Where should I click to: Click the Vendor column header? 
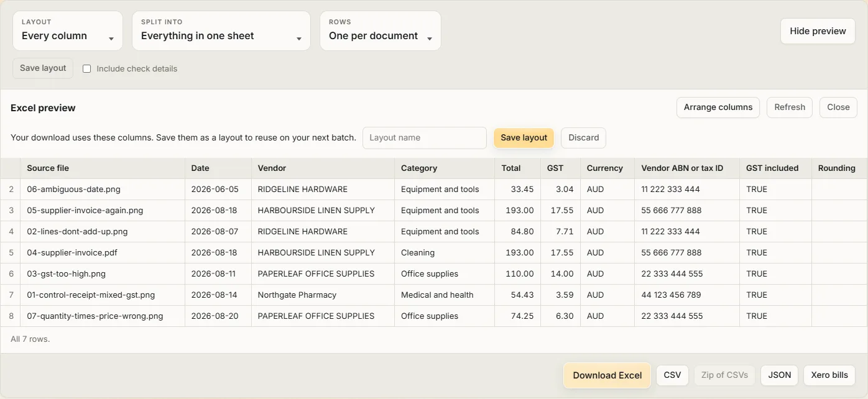point(323,168)
